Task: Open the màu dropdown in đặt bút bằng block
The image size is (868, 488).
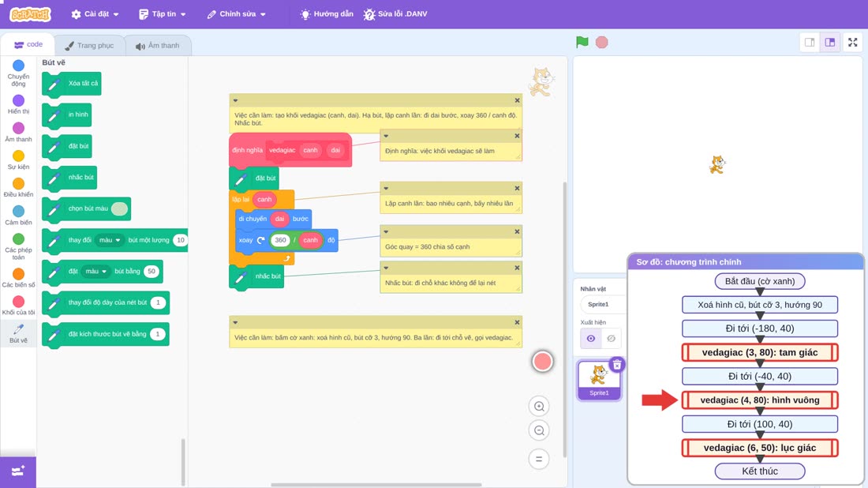Action: pyautogui.click(x=95, y=272)
